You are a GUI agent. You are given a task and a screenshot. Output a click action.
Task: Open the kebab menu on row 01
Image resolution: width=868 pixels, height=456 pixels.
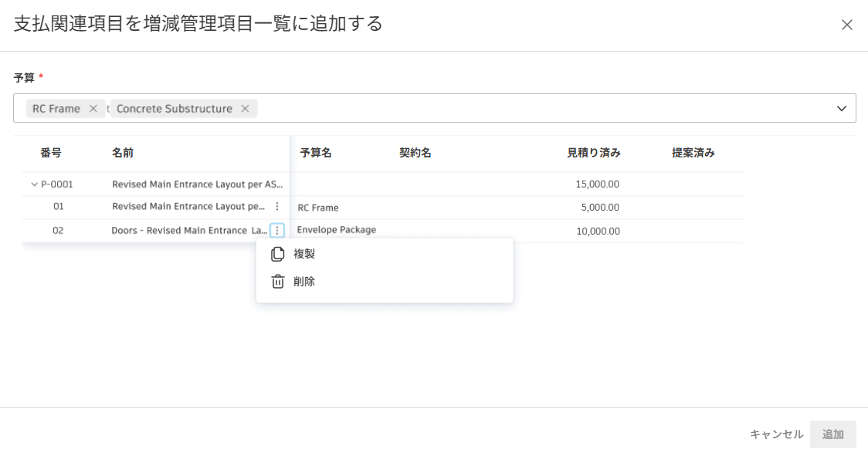tap(277, 206)
